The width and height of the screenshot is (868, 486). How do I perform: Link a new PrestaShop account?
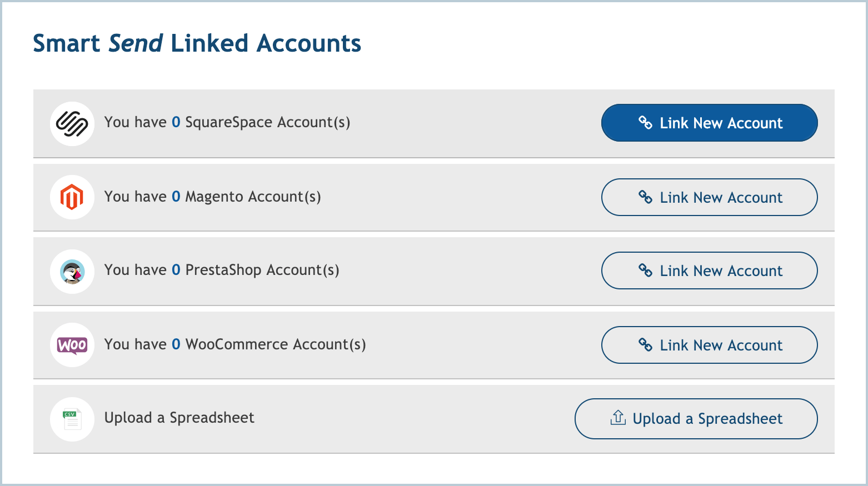[x=709, y=270]
